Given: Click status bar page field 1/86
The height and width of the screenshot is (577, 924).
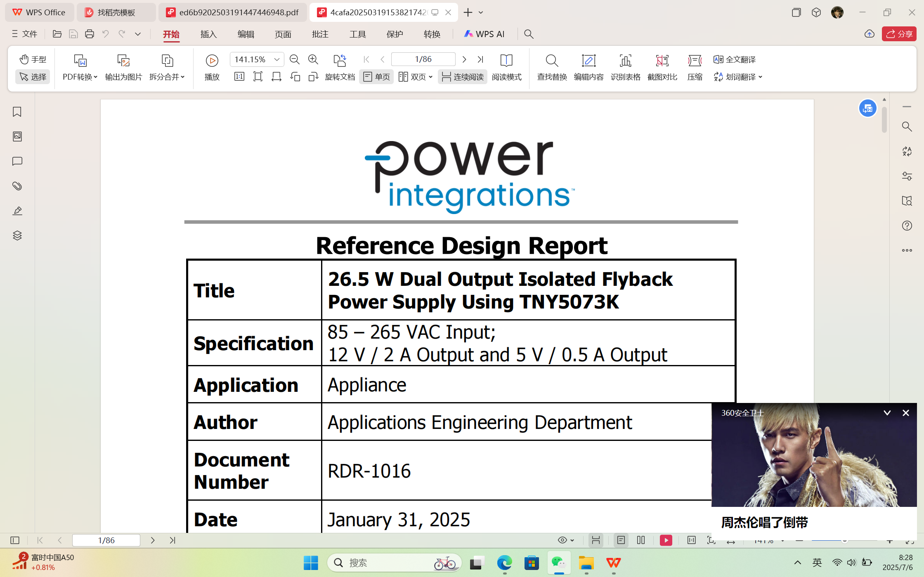Looking at the screenshot, I should [x=106, y=540].
